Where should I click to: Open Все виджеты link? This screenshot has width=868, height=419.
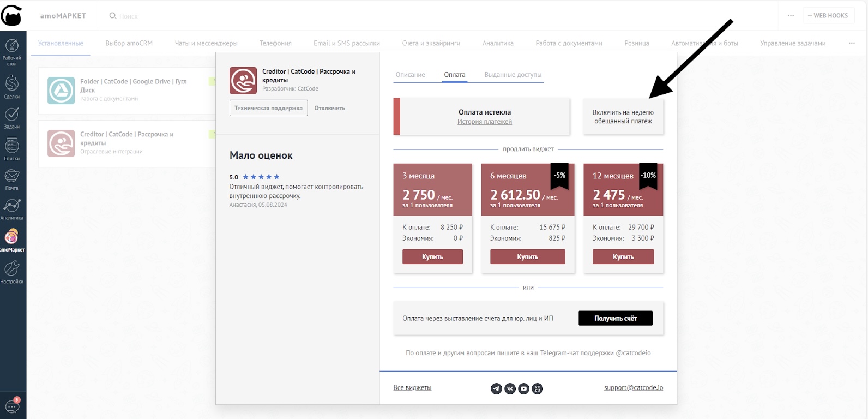tap(412, 388)
